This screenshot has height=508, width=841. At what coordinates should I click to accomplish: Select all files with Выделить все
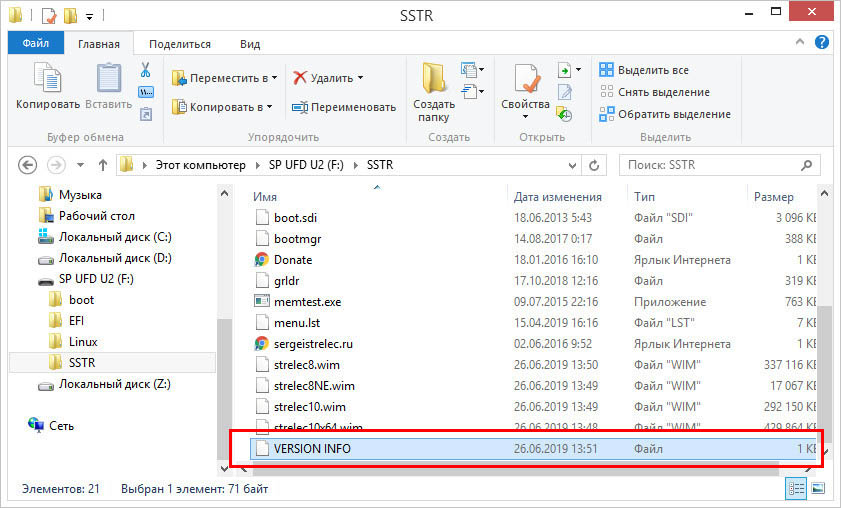644,70
